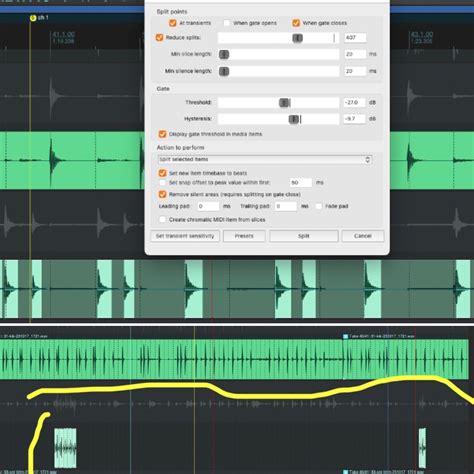Enable the Fade pad checkbox
474x474 pixels.
(x=319, y=206)
